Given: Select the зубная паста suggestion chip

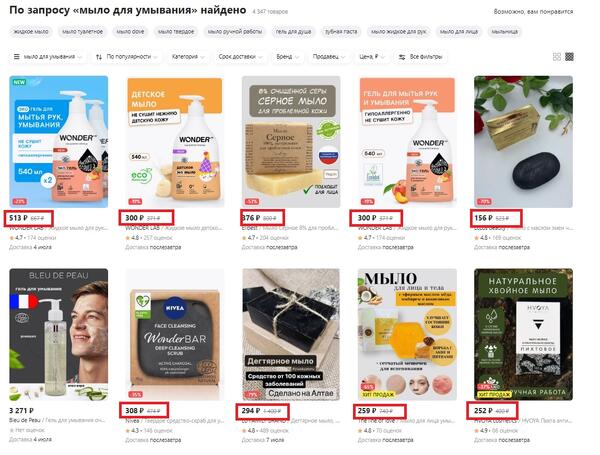Looking at the screenshot, I should 341,32.
